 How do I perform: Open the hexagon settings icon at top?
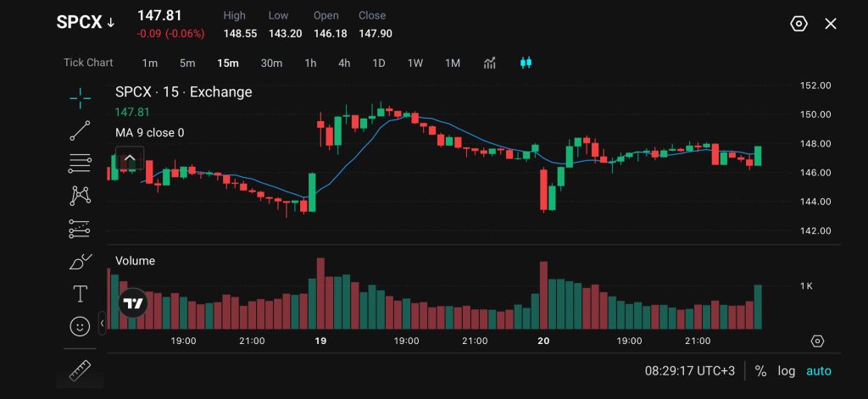point(798,24)
